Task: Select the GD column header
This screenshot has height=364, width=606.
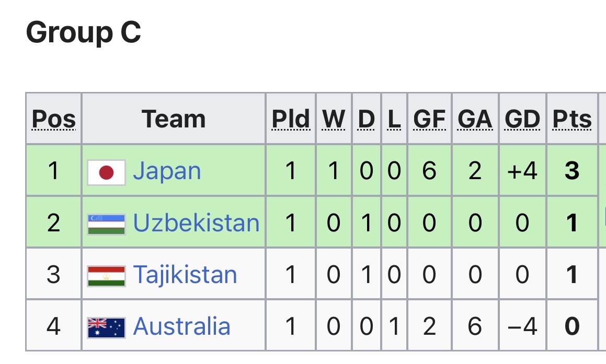Action: [522, 120]
